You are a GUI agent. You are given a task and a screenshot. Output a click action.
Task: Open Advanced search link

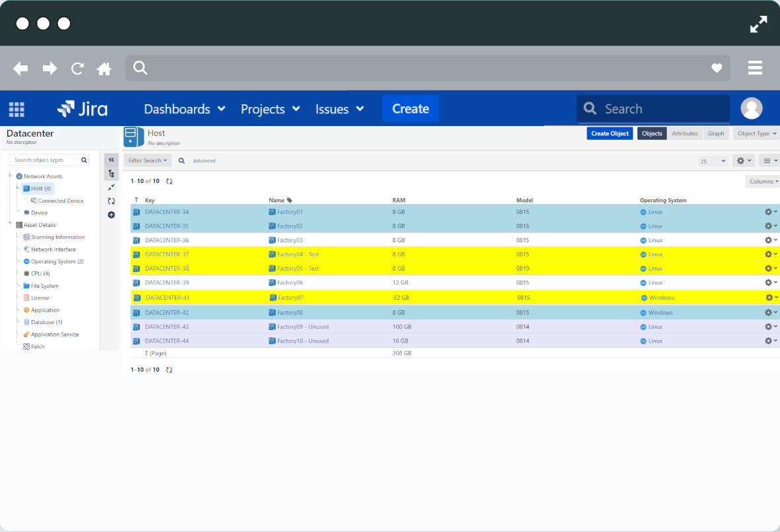click(205, 161)
